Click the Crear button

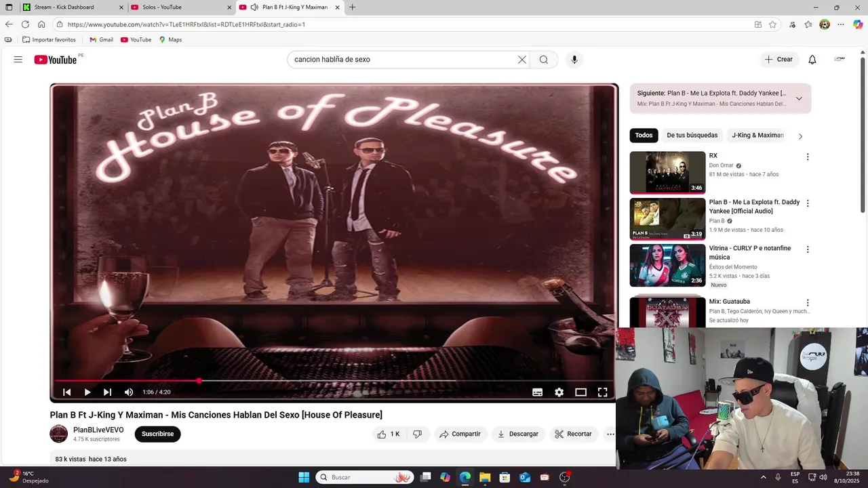click(x=778, y=60)
